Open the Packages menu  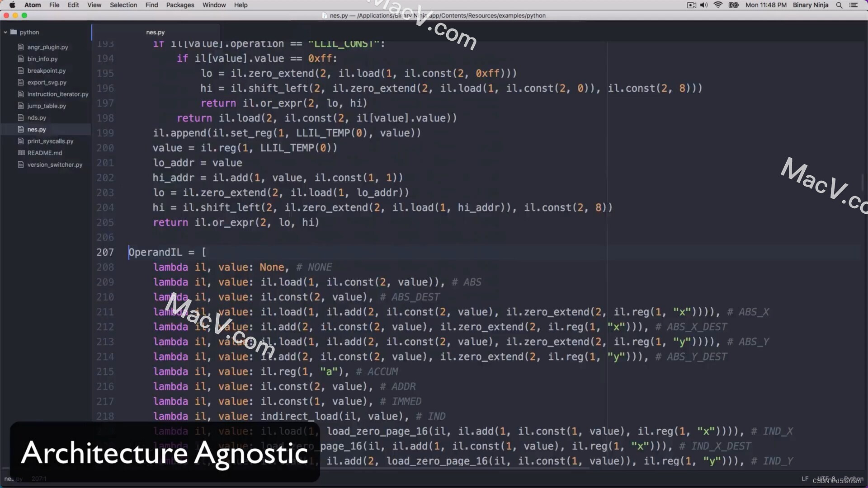point(180,5)
